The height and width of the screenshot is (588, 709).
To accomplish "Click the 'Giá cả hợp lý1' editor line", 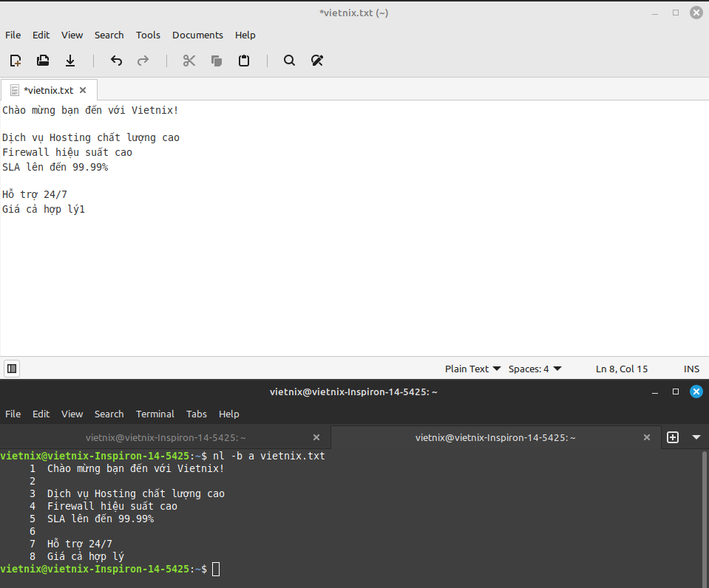I will [x=44, y=209].
